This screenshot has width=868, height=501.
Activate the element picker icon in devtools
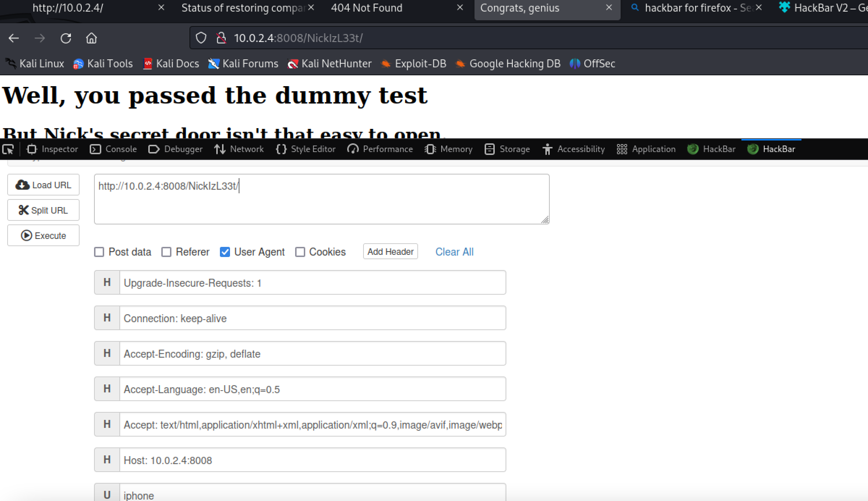pyautogui.click(x=8, y=149)
